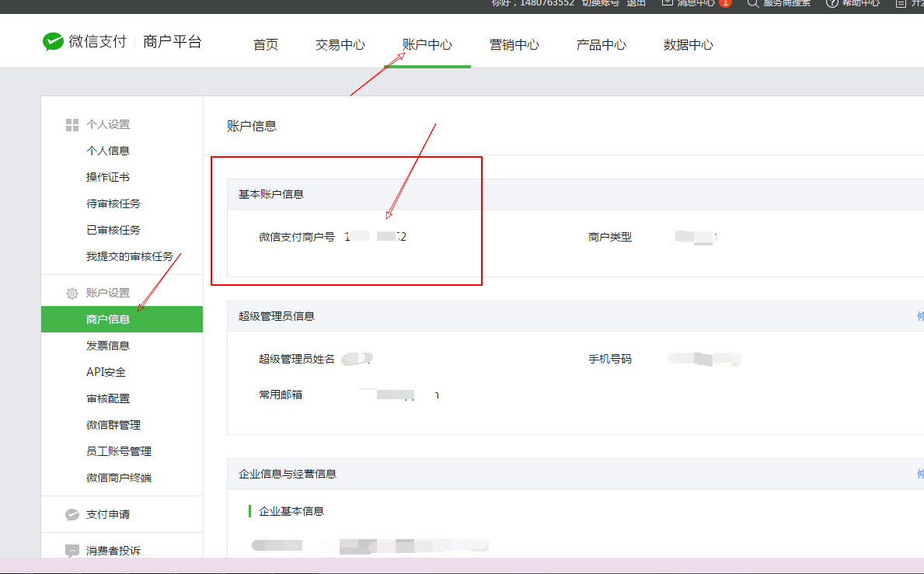924x574 pixels.
Task: Open 个人信息 in sidebar
Action: pos(108,151)
